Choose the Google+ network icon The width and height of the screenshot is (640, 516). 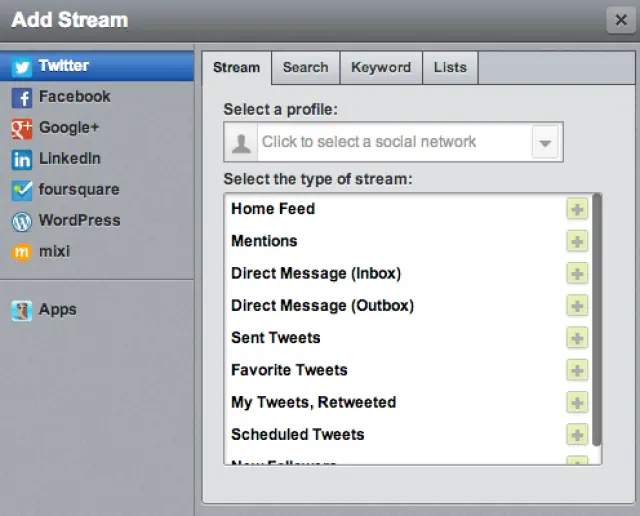tap(22, 129)
